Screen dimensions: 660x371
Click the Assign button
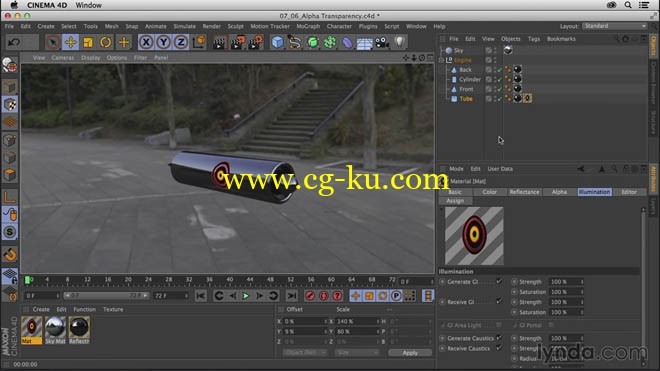tap(455, 201)
